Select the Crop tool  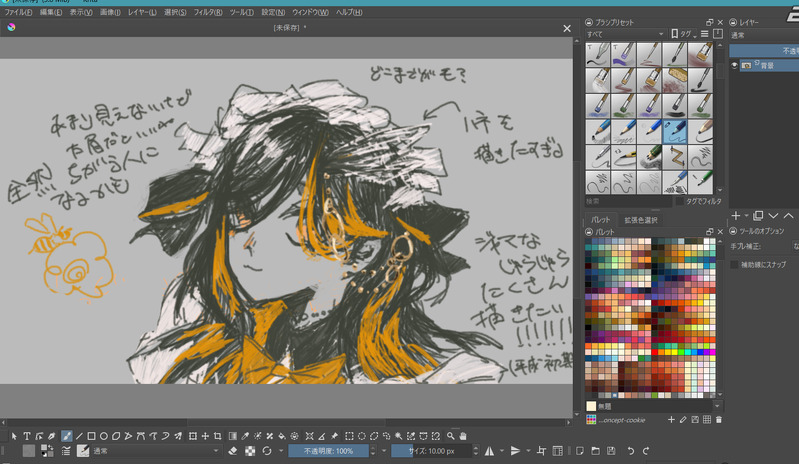[x=218, y=436]
